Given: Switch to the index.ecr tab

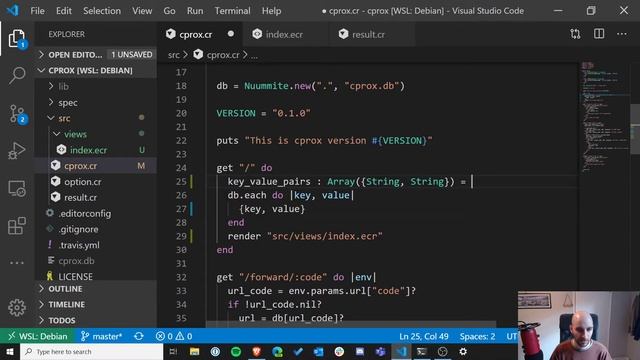Looking at the screenshot, I should click(x=284, y=34).
